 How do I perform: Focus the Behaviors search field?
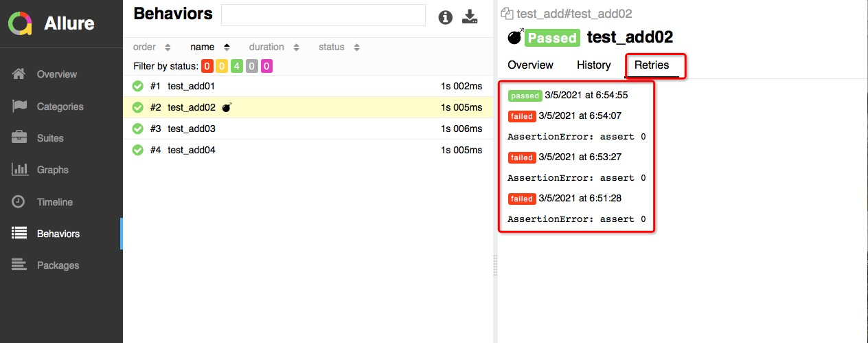pyautogui.click(x=323, y=15)
